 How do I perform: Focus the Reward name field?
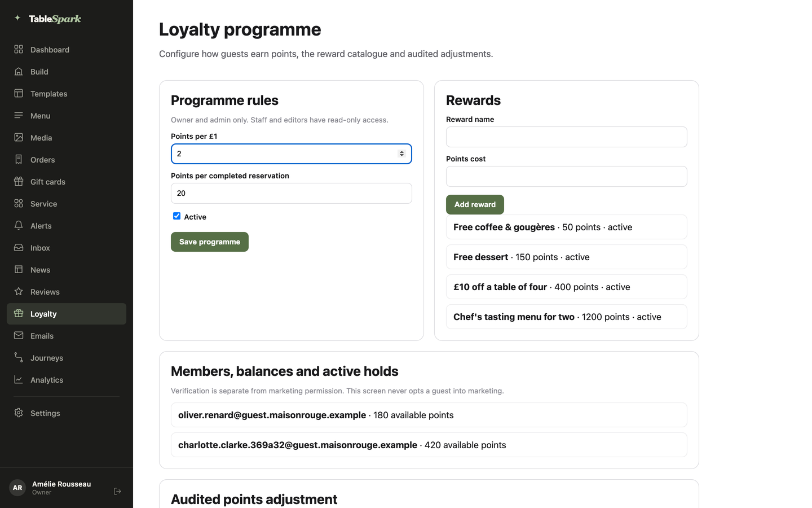point(566,137)
